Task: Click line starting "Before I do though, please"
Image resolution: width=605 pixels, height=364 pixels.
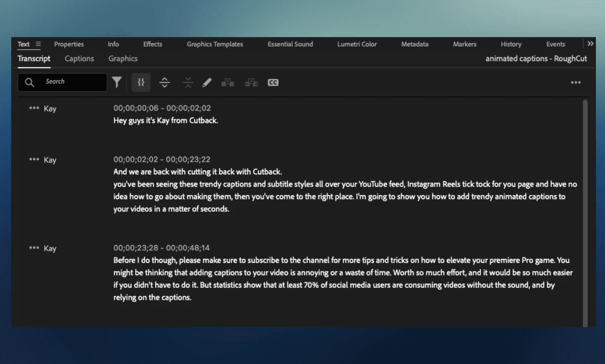Action: [x=341, y=260]
